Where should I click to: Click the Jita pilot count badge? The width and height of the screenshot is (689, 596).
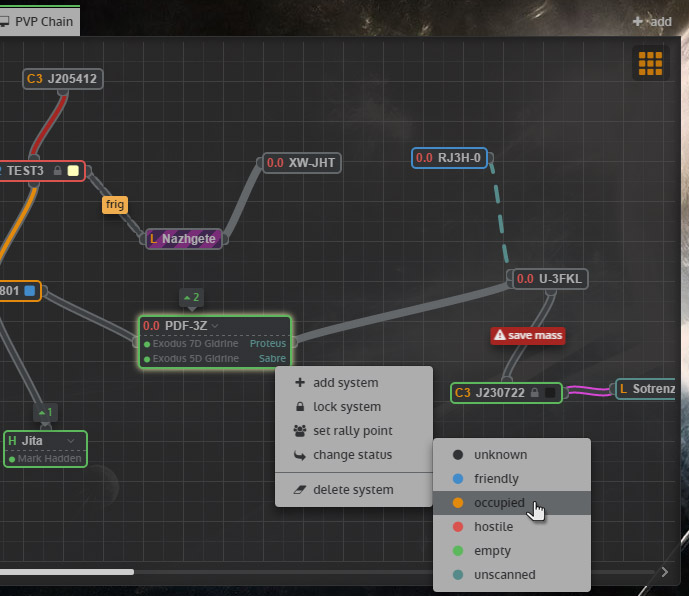pos(44,411)
